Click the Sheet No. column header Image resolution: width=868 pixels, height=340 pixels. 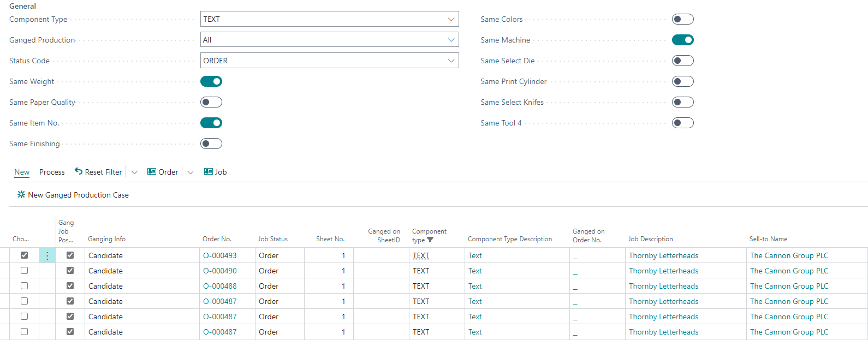(x=330, y=239)
